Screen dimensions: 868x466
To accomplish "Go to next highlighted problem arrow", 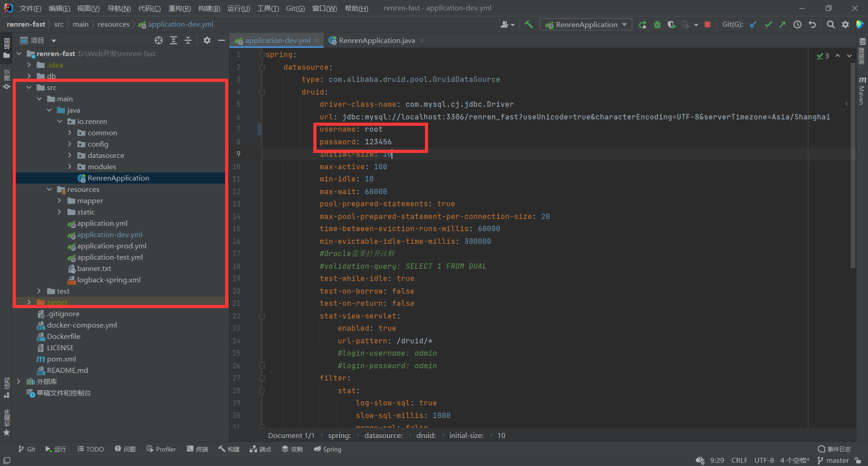I will coord(849,56).
